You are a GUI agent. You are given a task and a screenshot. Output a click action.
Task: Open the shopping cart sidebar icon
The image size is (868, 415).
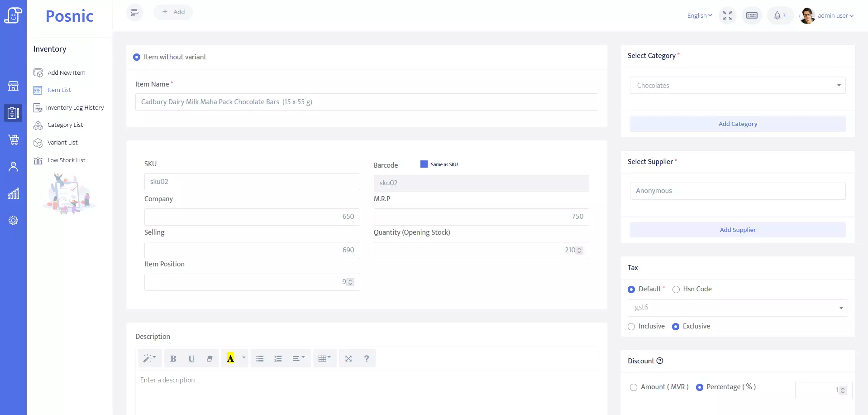pos(14,140)
